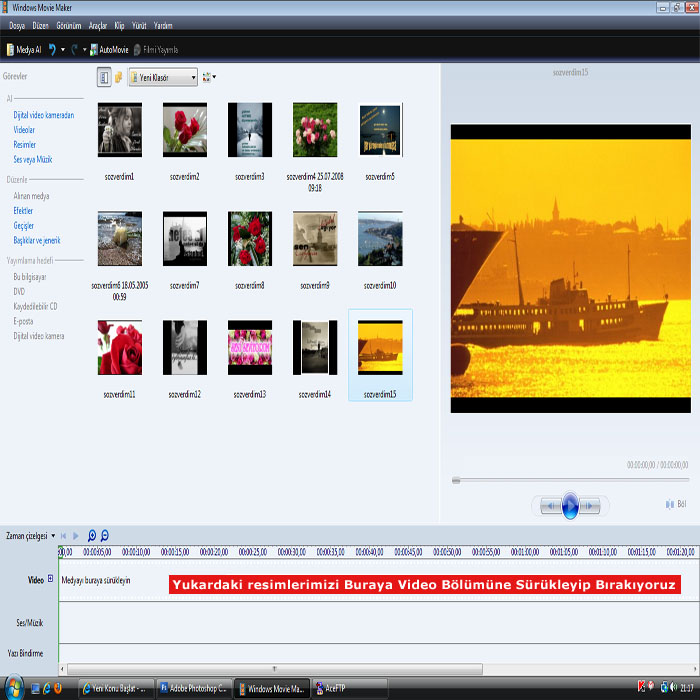Click the volume tray icon

674,687
